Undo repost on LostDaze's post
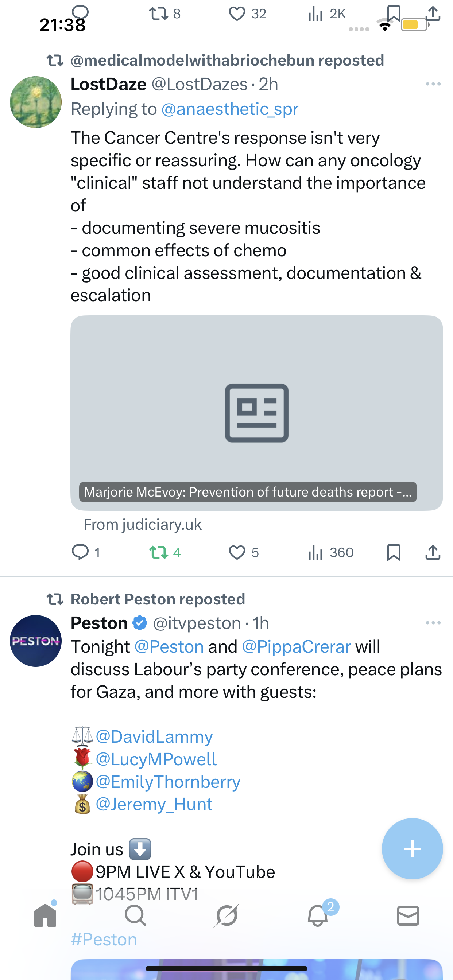453x980 pixels. click(x=159, y=552)
